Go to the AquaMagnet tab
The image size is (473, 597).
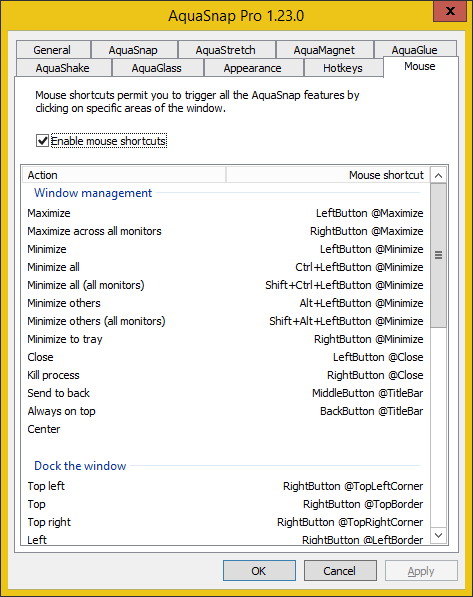pyautogui.click(x=324, y=49)
